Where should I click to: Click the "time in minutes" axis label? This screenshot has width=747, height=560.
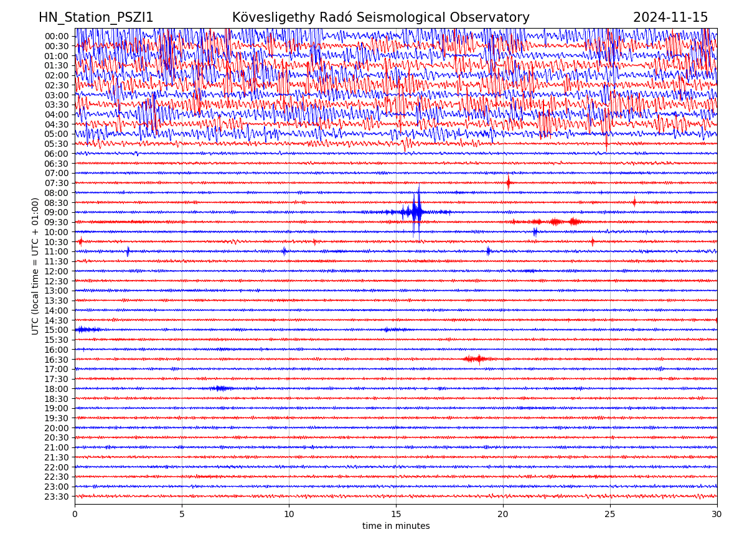[x=396, y=526]
